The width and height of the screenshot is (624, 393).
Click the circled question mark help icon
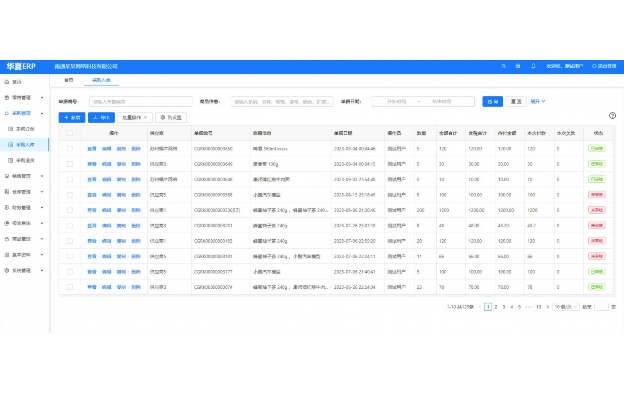pos(612,116)
